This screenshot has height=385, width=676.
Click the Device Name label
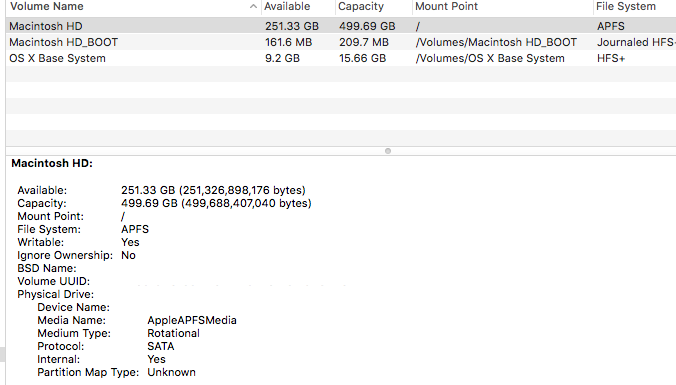[73, 307]
